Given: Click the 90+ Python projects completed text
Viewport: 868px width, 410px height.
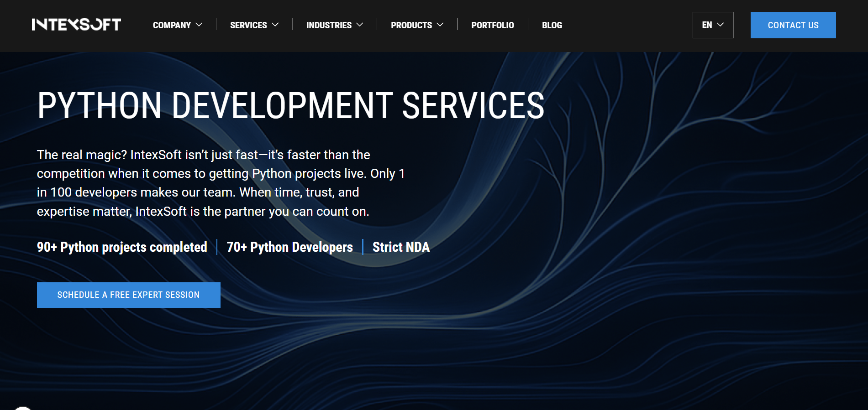Looking at the screenshot, I should point(122,247).
